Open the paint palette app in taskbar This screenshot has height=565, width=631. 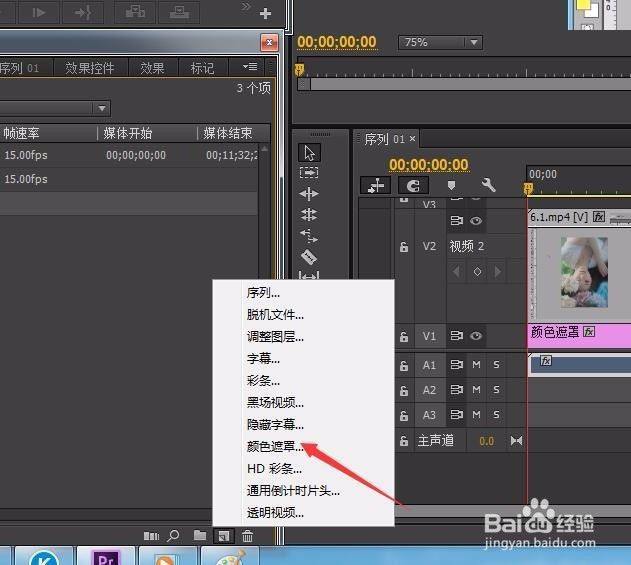point(230,557)
